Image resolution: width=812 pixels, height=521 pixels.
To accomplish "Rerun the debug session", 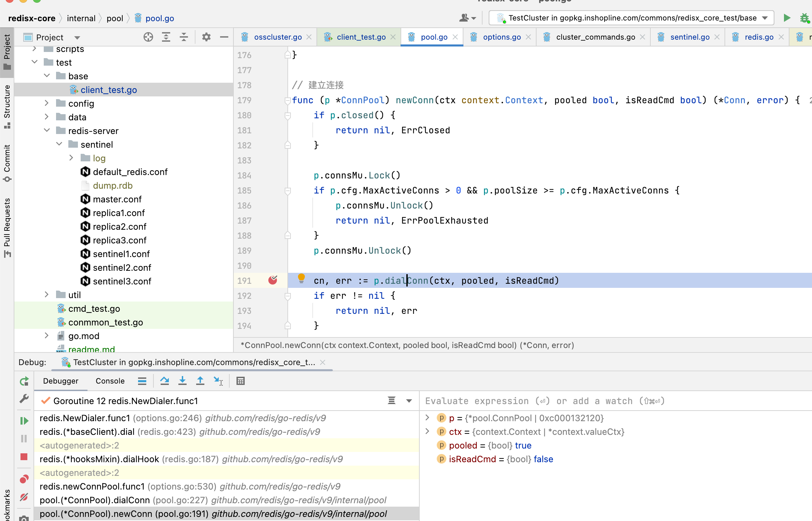I will point(24,381).
